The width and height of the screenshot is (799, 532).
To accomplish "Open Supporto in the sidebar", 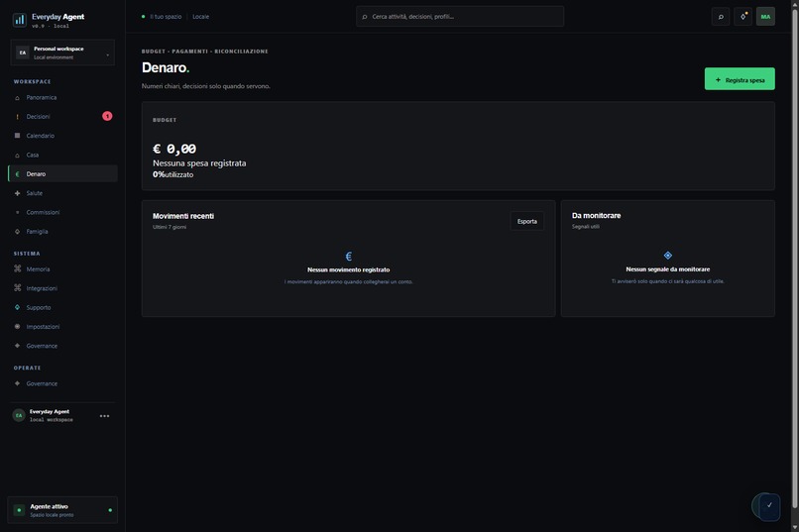I will click(x=62, y=307).
